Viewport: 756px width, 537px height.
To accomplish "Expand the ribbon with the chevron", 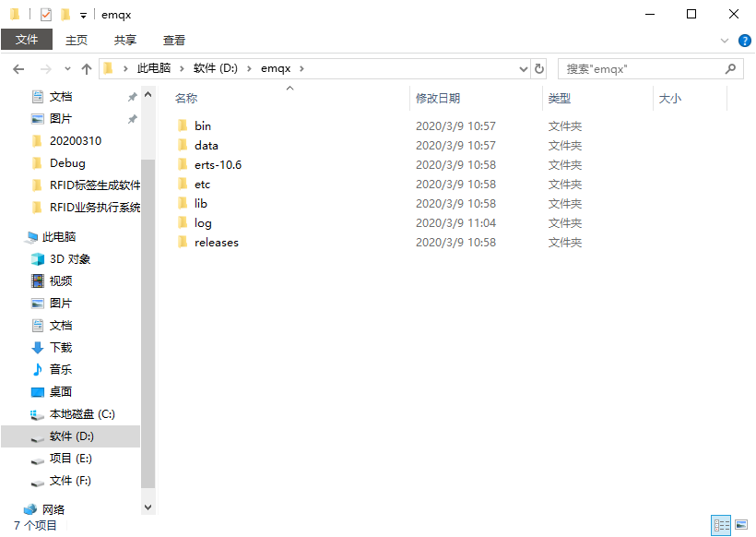I will (724, 41).
